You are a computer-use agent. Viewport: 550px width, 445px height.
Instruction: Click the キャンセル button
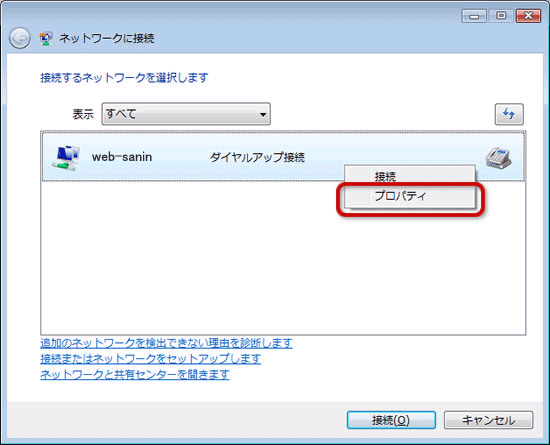tap(488, 420)
